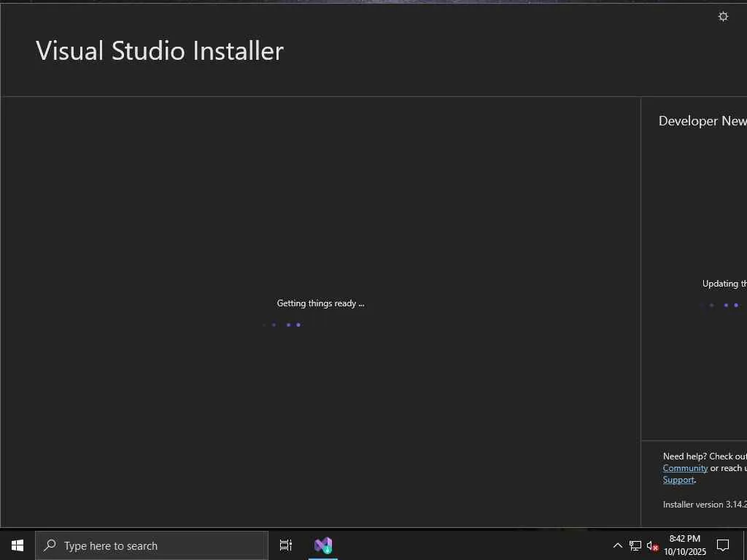The image size is (747, 560).
Task: Open the clock showing 8:42 PM
Action: coord(684,545)
